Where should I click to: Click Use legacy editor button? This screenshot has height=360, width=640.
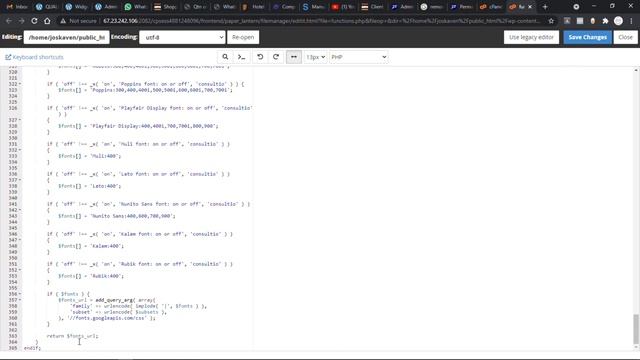[531, 37]
